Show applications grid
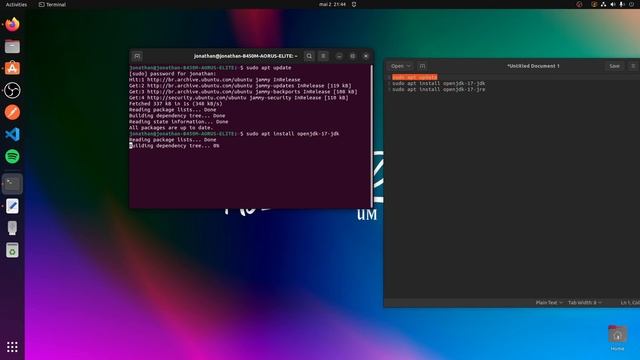 click(x=12, y=347)
